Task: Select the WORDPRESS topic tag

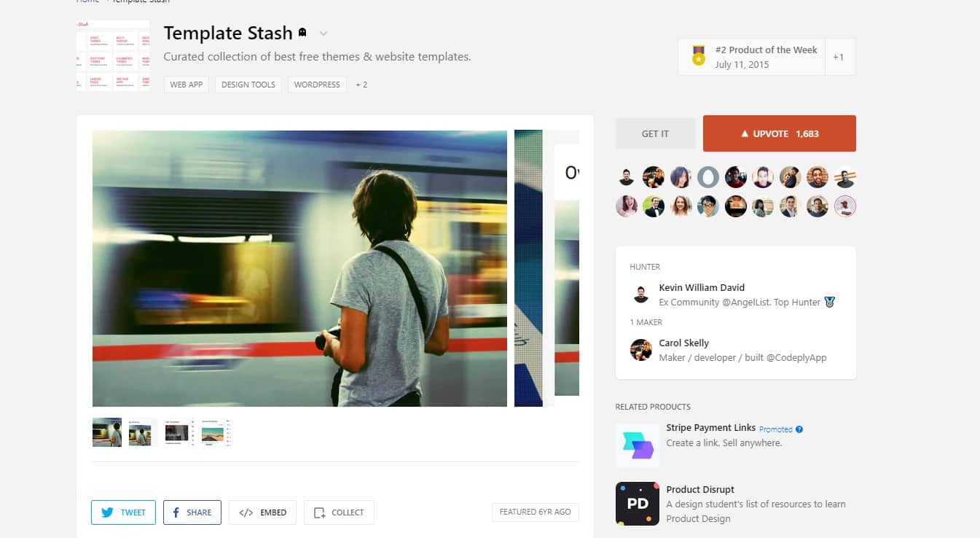Action: 317,85
